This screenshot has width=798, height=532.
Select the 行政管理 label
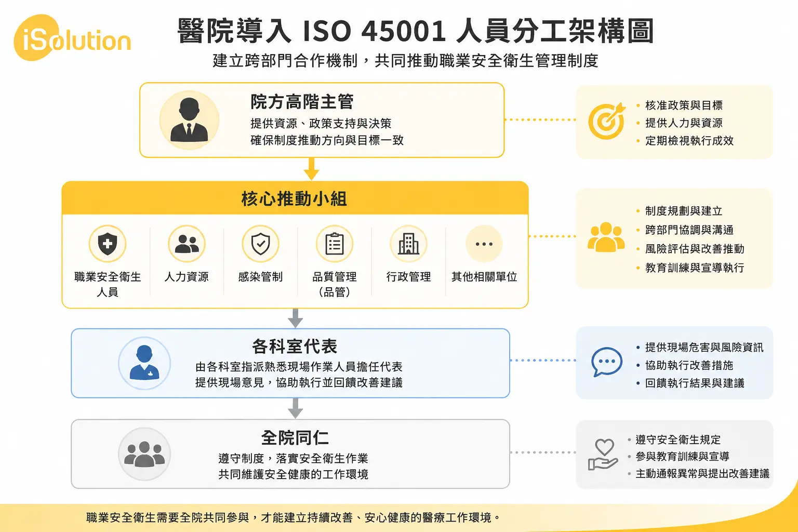pyautogui.click(x=408, y=277)
